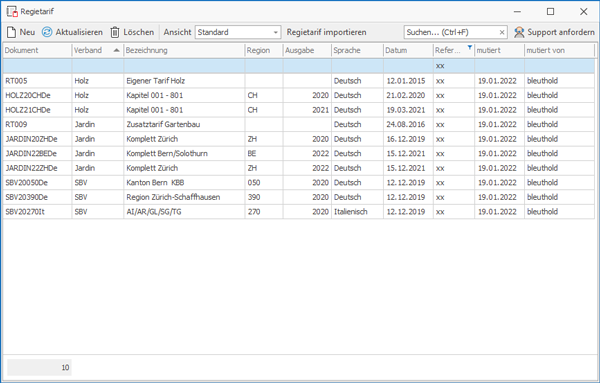Select the SBV20050De row

click(298, 183)
